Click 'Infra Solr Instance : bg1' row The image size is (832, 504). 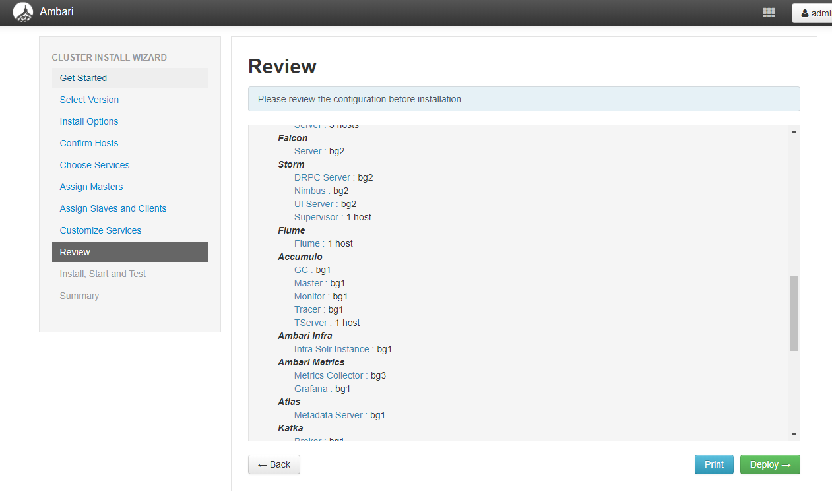click(343, 349)
